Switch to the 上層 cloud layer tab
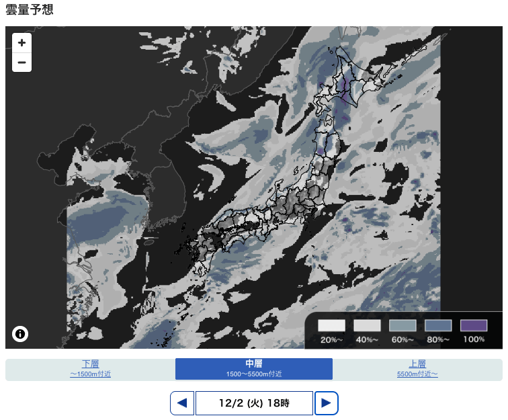508x420 pixels. (x=417, y=364)
